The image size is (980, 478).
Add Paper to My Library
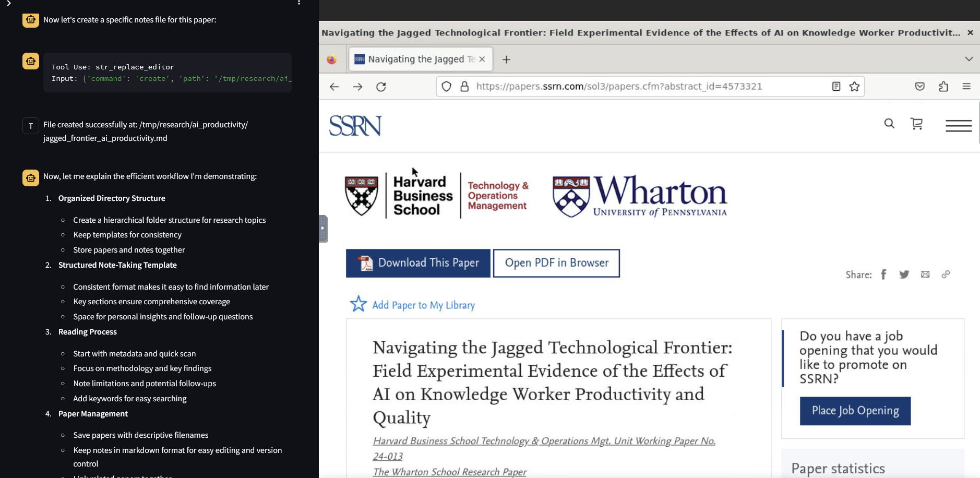coord(412,304)
